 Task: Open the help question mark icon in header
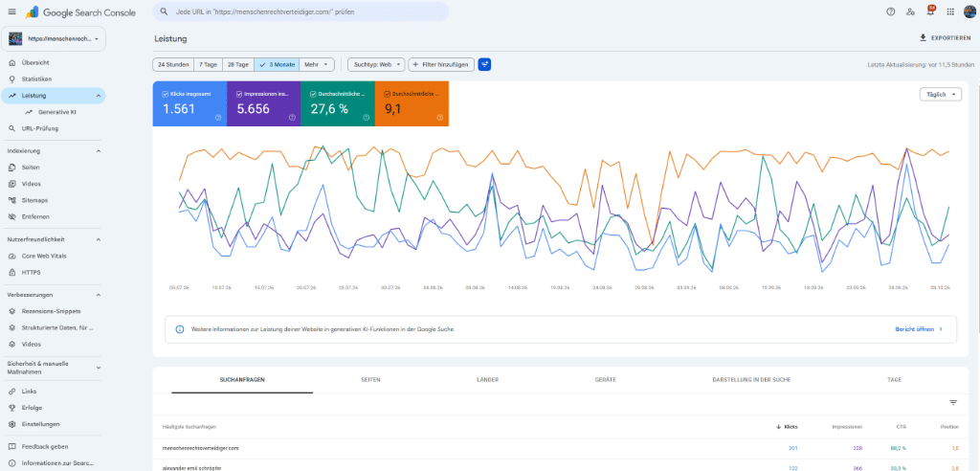click(891, 11)
